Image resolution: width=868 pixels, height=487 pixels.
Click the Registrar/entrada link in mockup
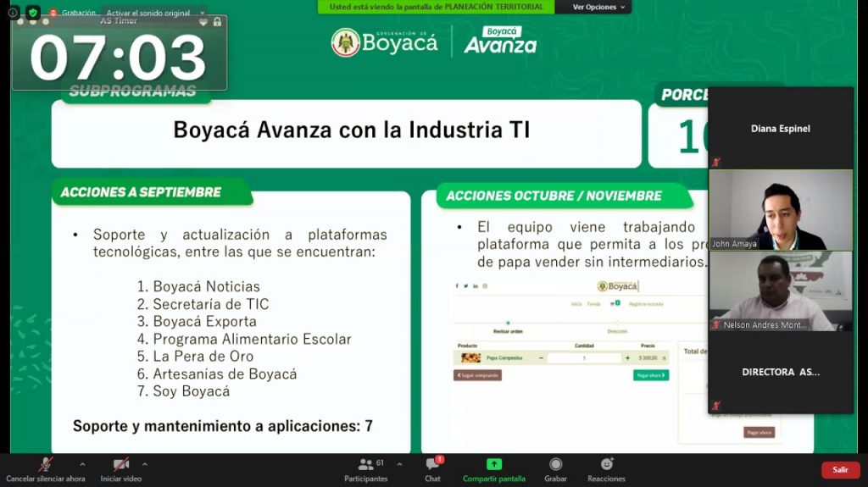click(x=646, y=304)
